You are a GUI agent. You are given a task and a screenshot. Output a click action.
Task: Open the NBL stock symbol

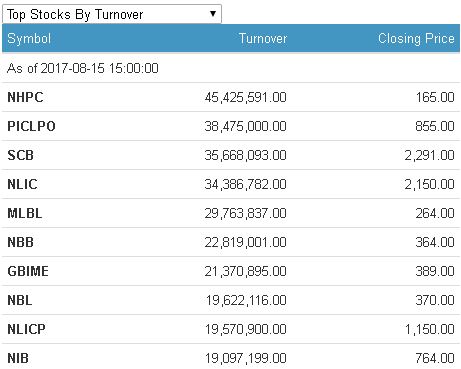(20, 300)
